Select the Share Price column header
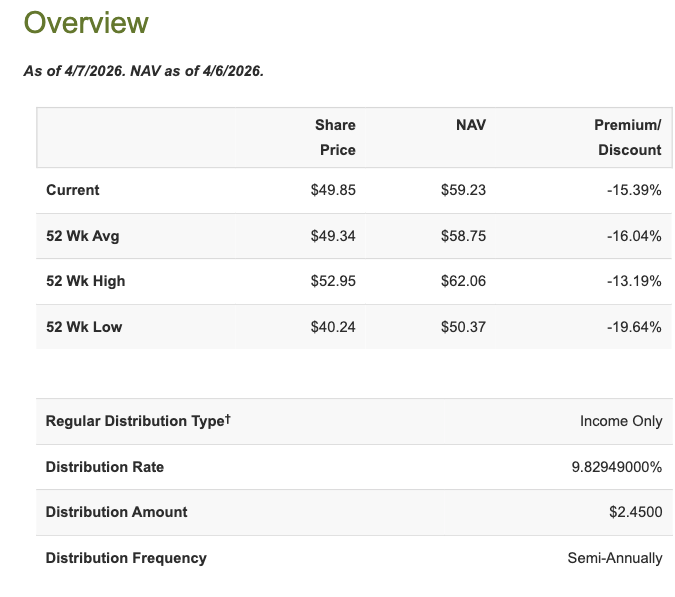Image resolution: width=675 pixels, height=597 pixels. point(335,137)
